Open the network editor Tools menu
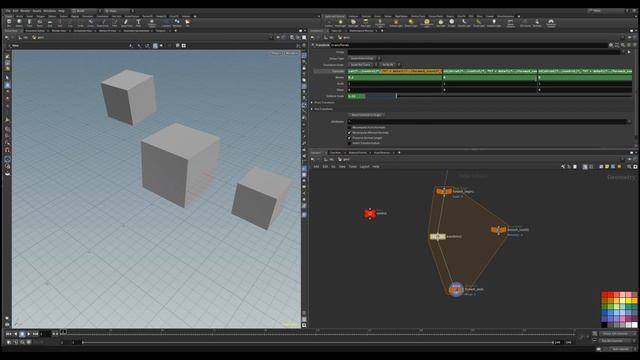Image resolution: width=640 pixels, height=360 pixels. click(353, 167)
